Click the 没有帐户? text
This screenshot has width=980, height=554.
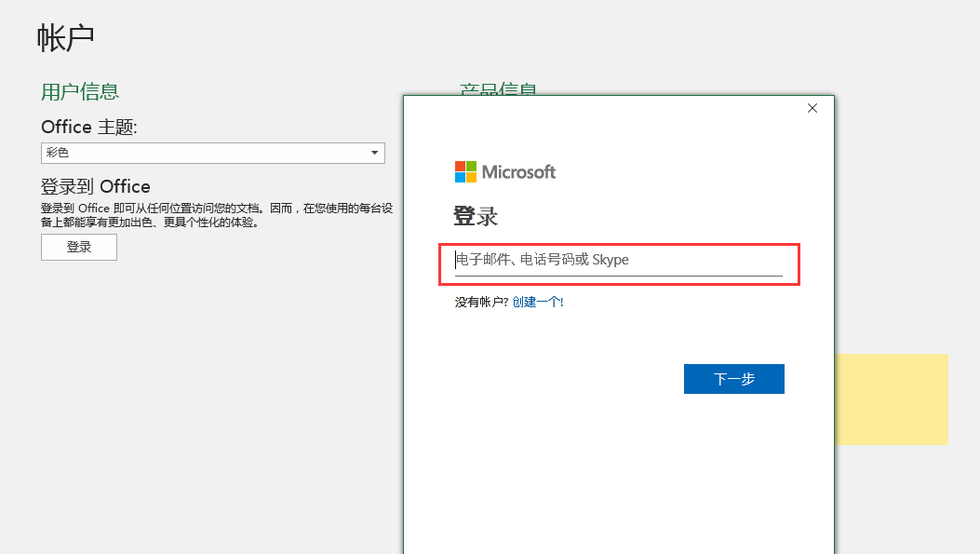pyautogui.click(x=481, y=302)
